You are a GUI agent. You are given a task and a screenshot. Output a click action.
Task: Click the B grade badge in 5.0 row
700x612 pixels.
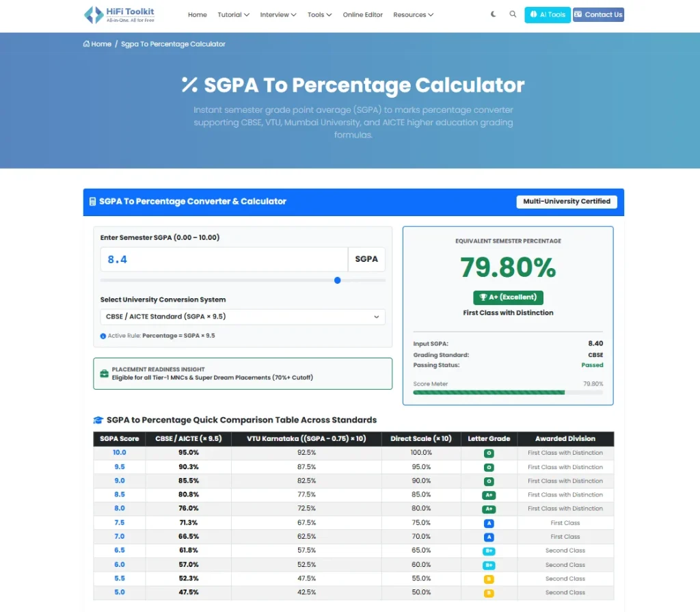pos(489,594)
